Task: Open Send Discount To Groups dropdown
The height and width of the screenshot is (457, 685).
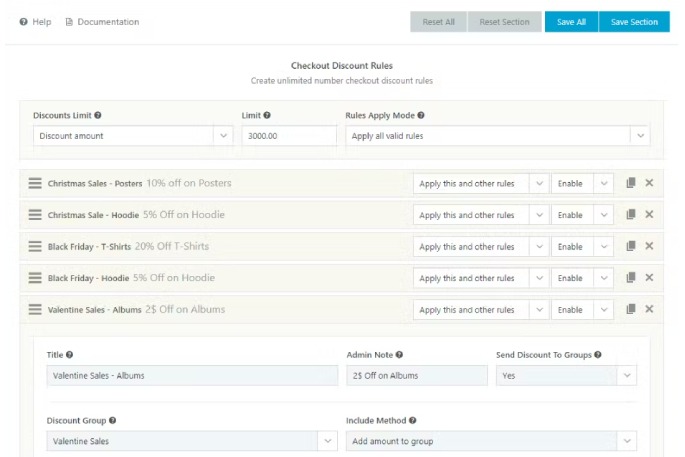Action: click(x=565, y=376)
